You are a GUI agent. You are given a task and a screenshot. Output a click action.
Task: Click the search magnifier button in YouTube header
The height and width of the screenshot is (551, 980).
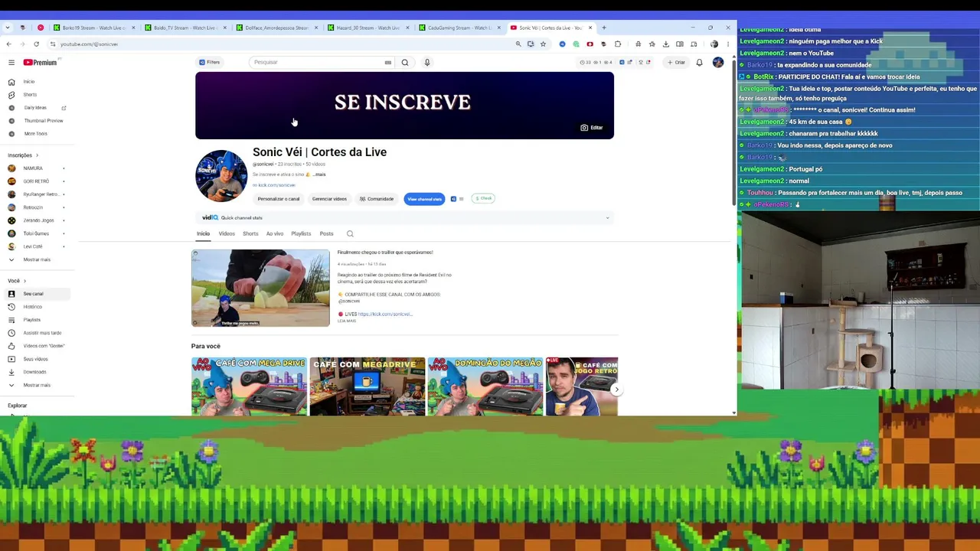[405, 62]
